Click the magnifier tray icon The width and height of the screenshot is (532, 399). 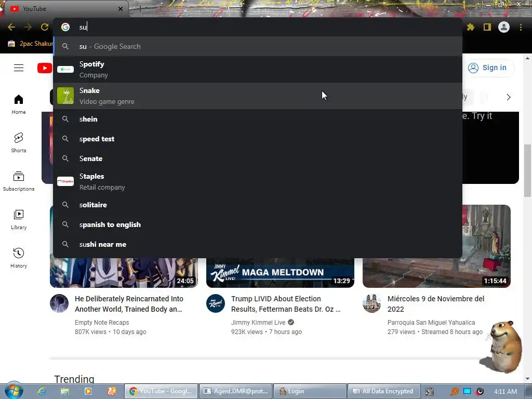point(454,392)
